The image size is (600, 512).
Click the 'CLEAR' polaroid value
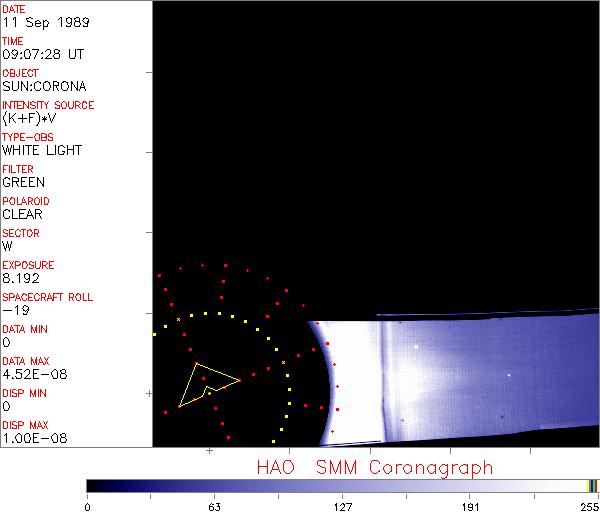(22, 214)
